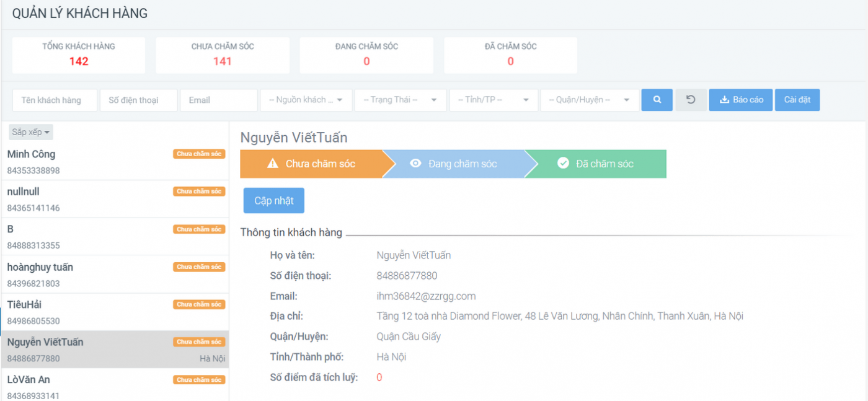
Task: Select customer hoànghuy tuấn from list
Action: click(x=40, y=267)
